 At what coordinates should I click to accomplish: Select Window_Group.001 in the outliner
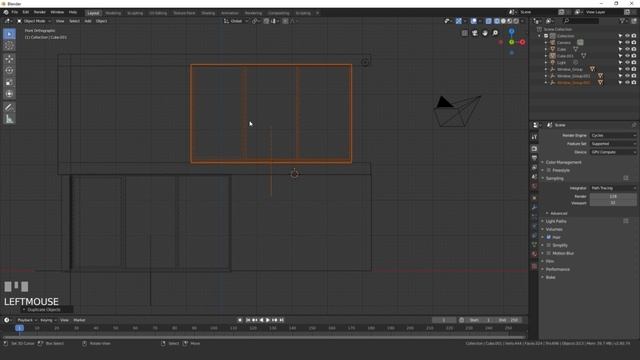573,76
